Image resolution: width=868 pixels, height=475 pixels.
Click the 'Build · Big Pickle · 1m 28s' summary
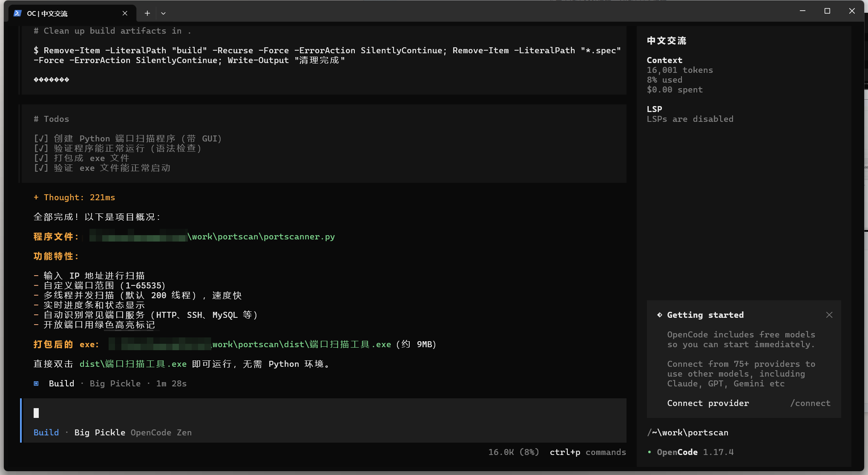[118, 383]
